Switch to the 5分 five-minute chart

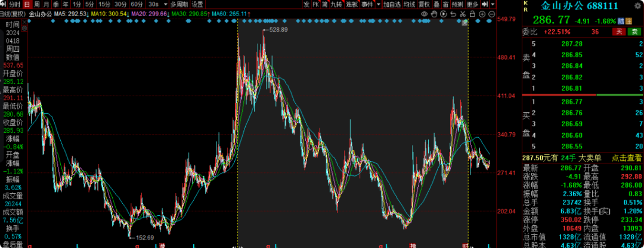pos(89,4)
